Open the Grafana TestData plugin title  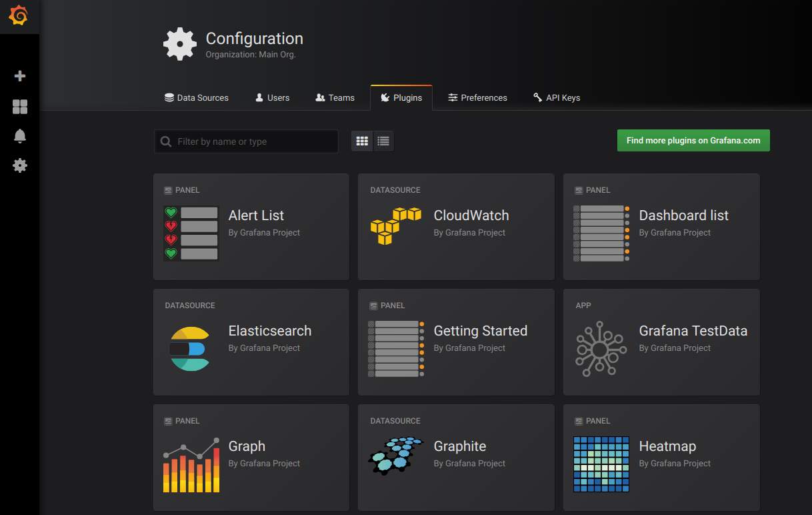coord(693,331)
